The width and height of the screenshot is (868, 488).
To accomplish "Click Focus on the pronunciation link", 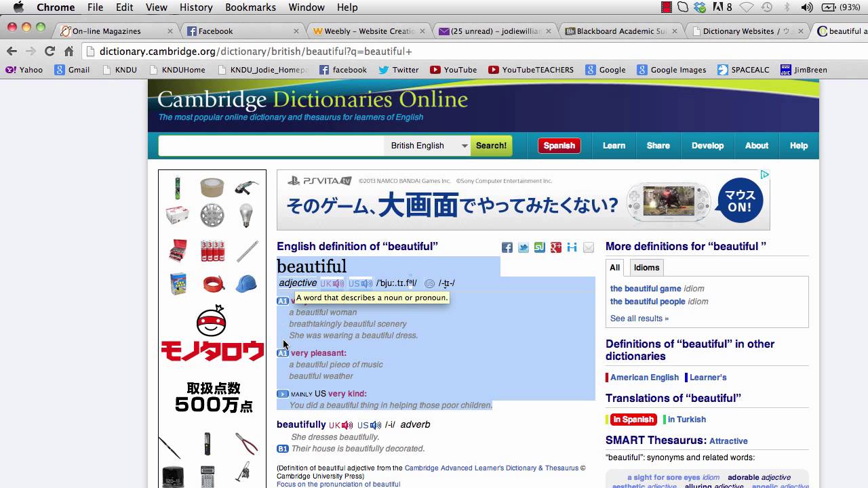I will pyautogui.click(x=338, y=484).
